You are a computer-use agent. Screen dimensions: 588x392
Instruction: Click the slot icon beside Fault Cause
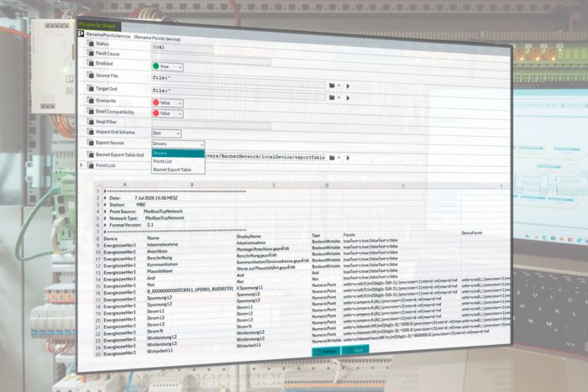(91, 53)
